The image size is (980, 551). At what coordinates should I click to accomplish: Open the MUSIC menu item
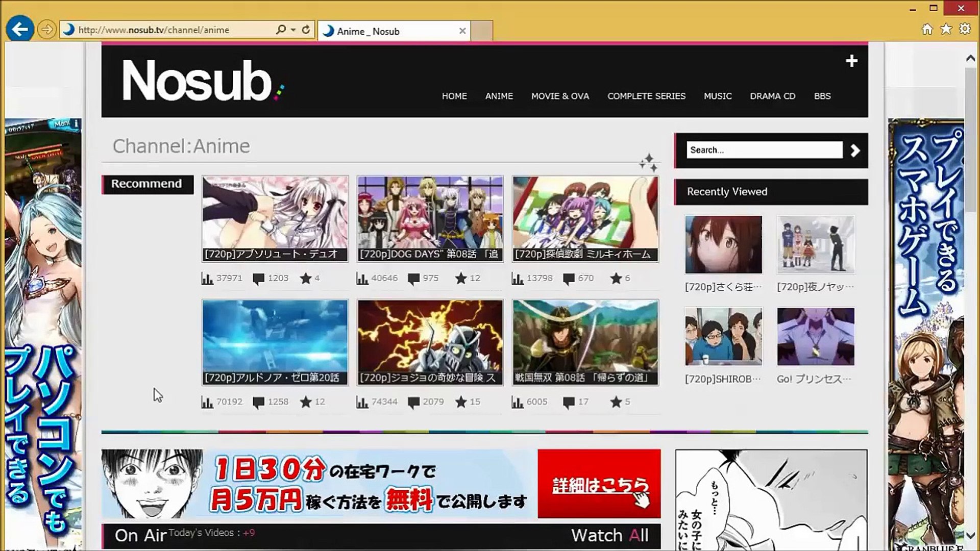pyautogui.click(x=718, y=96)
